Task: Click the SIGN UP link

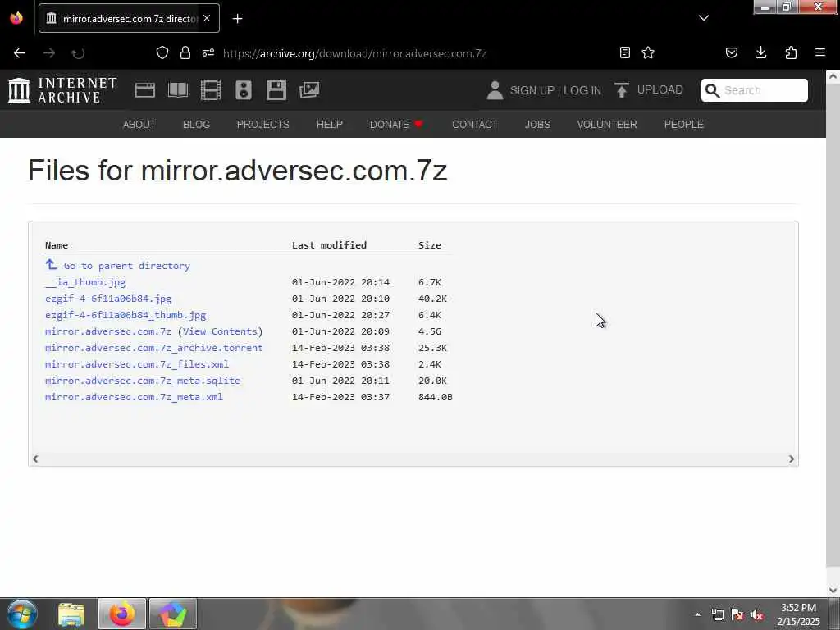Action: [532, 90]
